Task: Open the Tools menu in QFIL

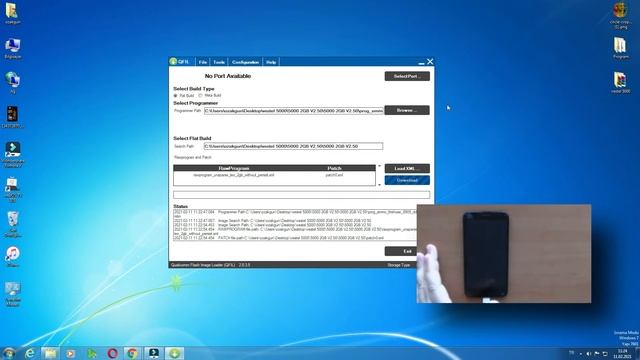Action: click(x=219, y=62)
